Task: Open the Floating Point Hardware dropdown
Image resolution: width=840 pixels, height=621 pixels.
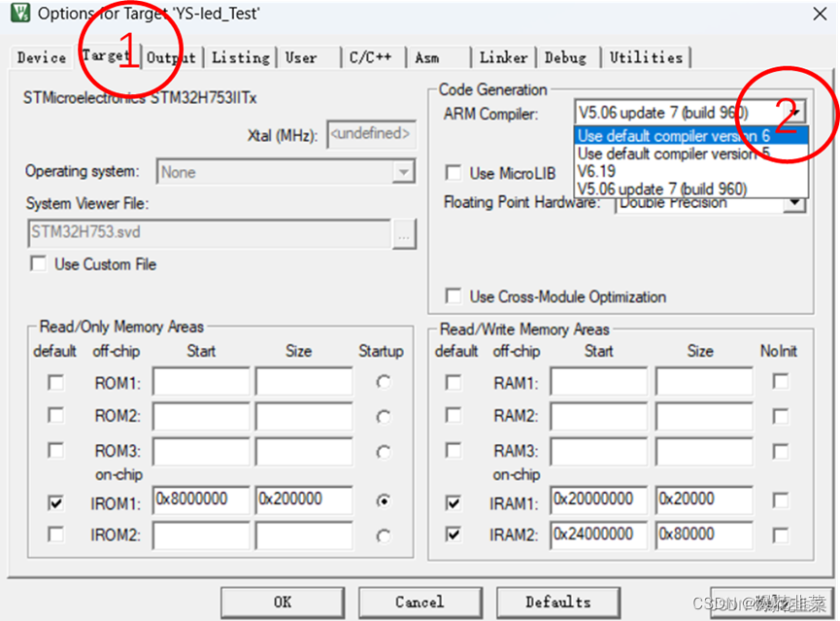Action: click(x=794, y=202)
